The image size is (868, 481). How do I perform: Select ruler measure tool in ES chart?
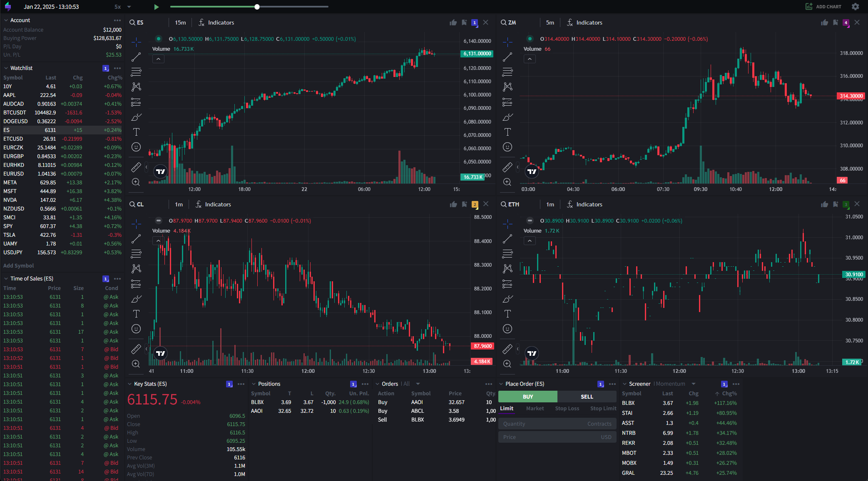(136, 167)
